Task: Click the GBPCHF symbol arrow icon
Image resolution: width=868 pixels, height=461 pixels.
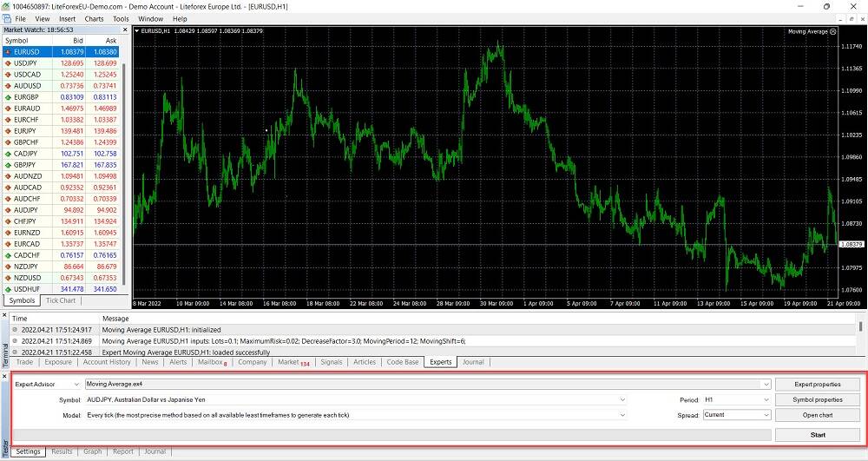Action: (8, 142)
